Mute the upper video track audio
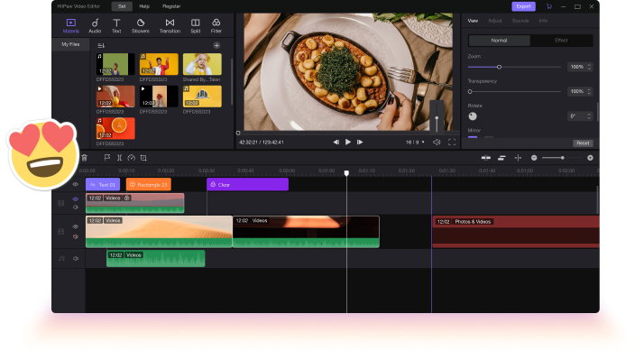This screenshot has width=644, height=360. [76, 208]
